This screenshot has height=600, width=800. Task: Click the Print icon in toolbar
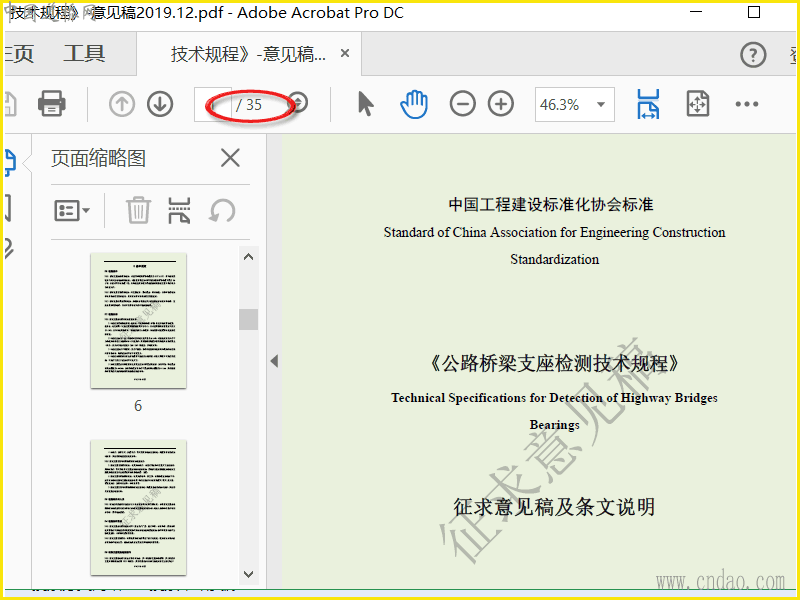(52, 104)
